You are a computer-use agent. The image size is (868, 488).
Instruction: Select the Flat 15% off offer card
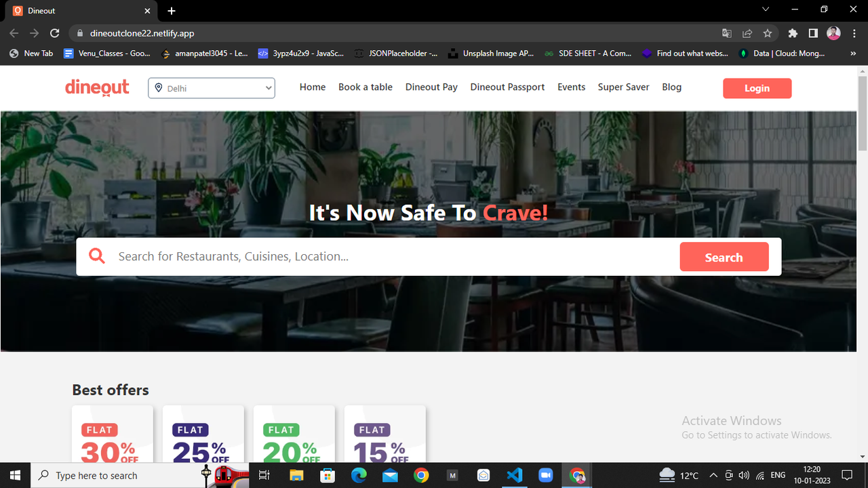pyautogui.click(x=385, y=434)
